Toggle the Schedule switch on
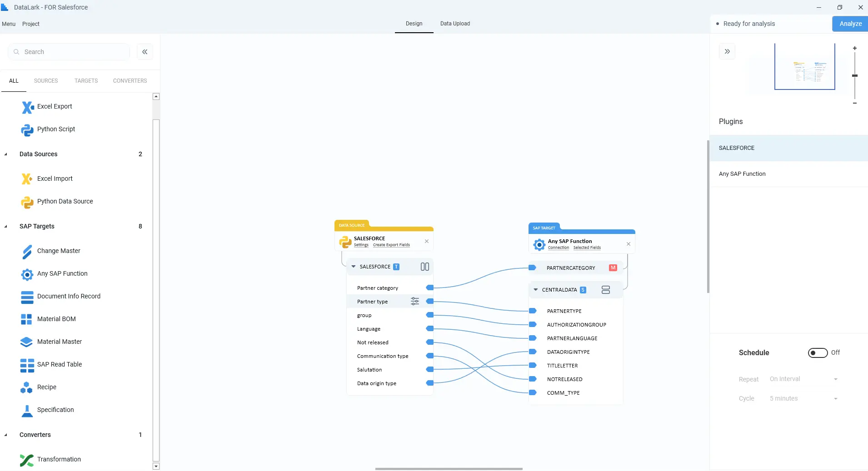Screen dimensions: 868x471 tap(818, 353)
